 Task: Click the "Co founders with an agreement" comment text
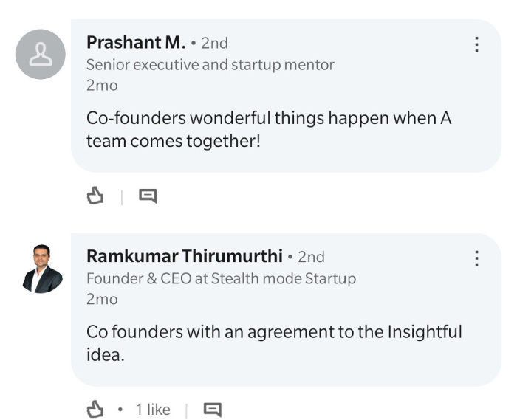(274, 343)
